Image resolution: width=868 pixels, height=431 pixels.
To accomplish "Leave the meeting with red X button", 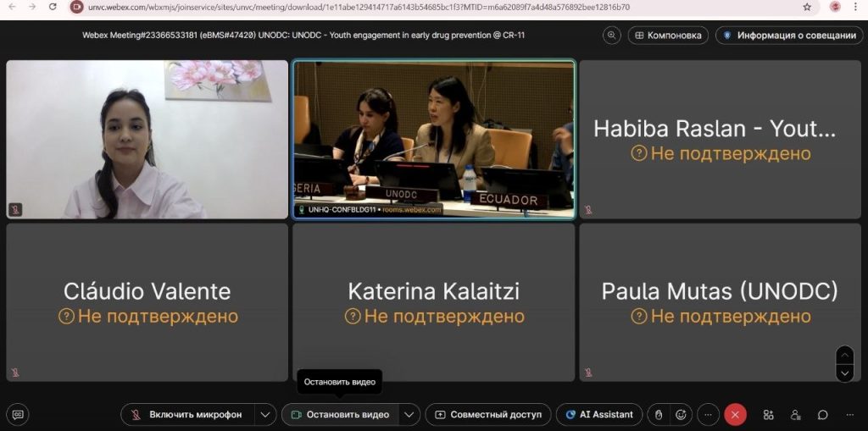I will pos(735,414).
